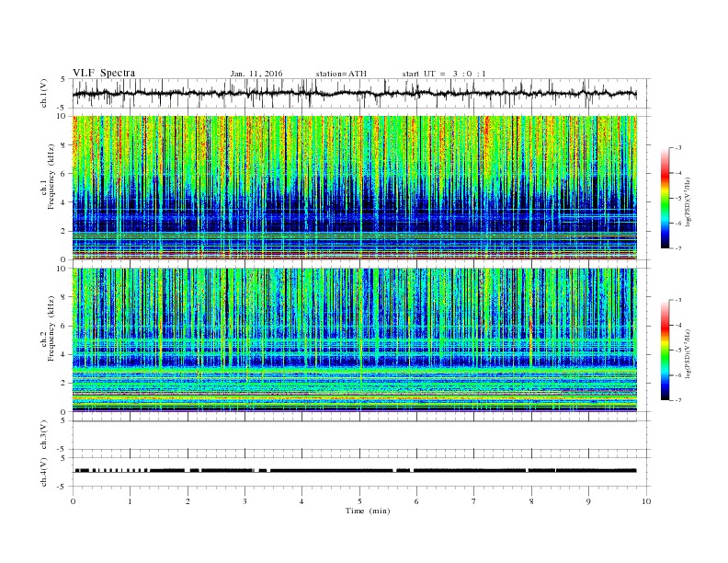This screenshot has width=728, height=563.
Task: Click the ch.1 voltage waveform trace
Action: (355, 93)
